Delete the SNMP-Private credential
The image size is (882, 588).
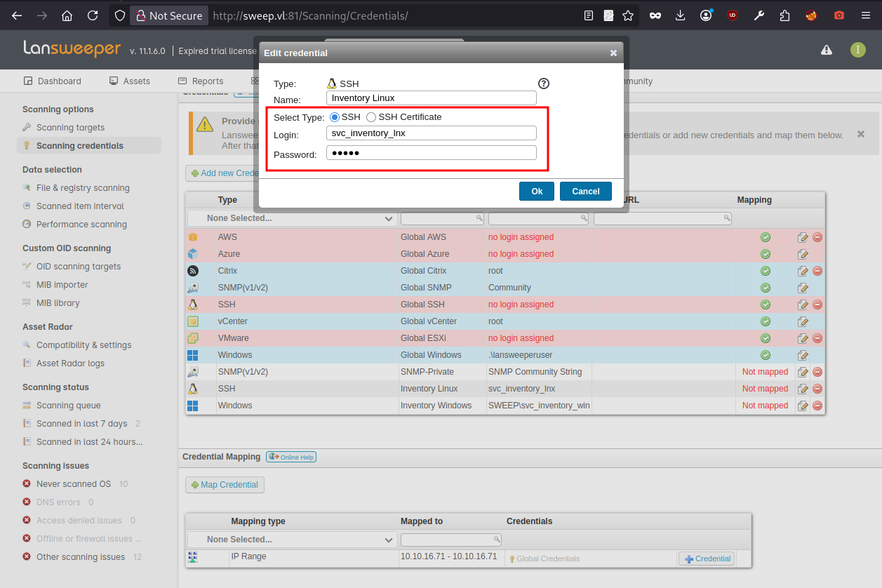pyautogui.click(x=817, y=372)
